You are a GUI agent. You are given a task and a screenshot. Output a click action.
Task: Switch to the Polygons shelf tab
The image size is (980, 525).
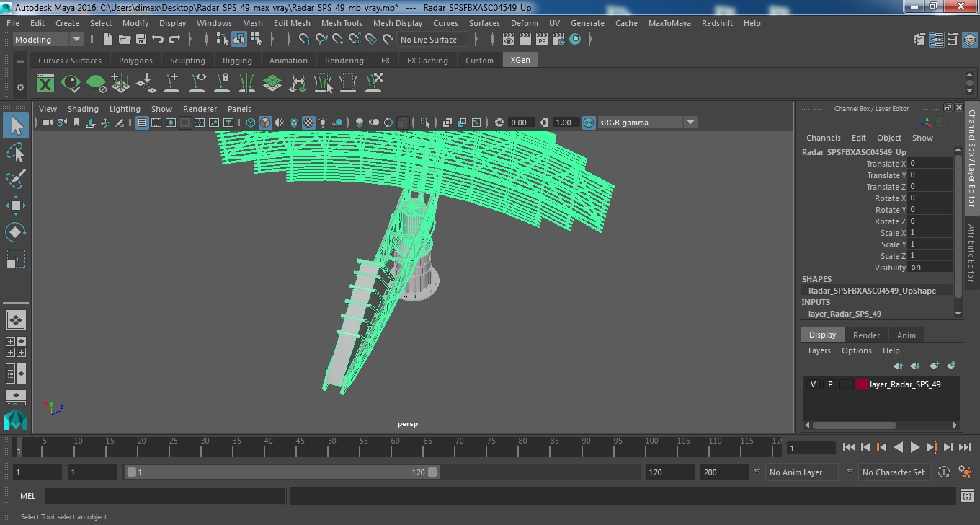point(135,61)
